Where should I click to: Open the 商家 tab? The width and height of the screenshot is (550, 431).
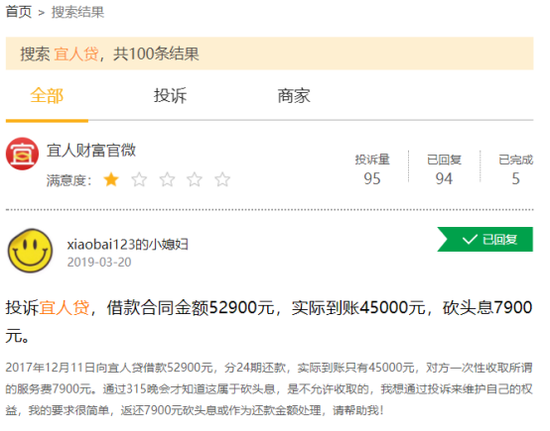[x=294, y=96]
